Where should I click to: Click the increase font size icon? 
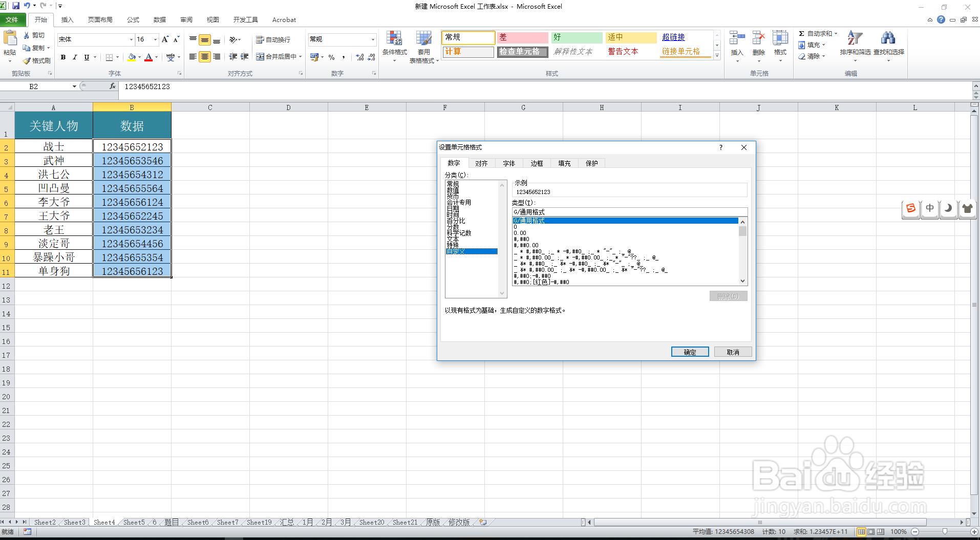coord(165,39)
